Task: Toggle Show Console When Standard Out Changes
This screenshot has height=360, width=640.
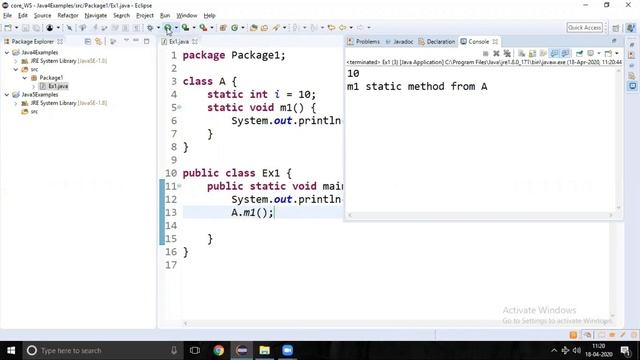Action: click(554, 53)
